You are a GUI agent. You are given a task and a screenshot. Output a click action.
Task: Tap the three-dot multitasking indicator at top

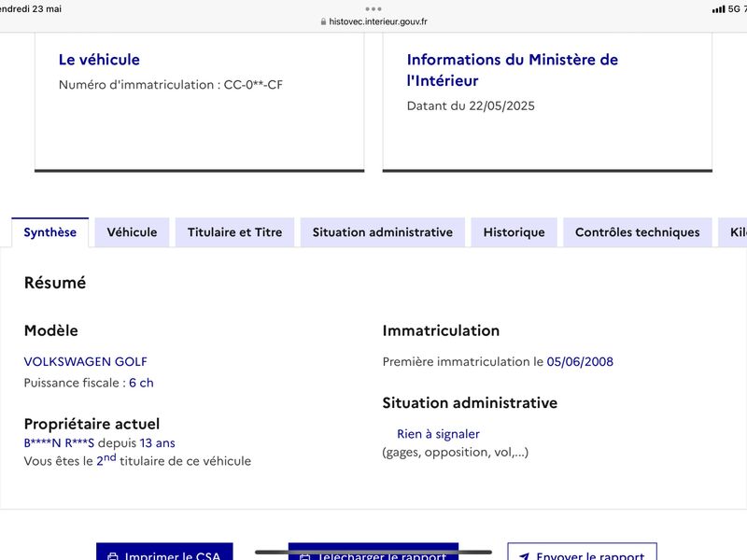373,9
